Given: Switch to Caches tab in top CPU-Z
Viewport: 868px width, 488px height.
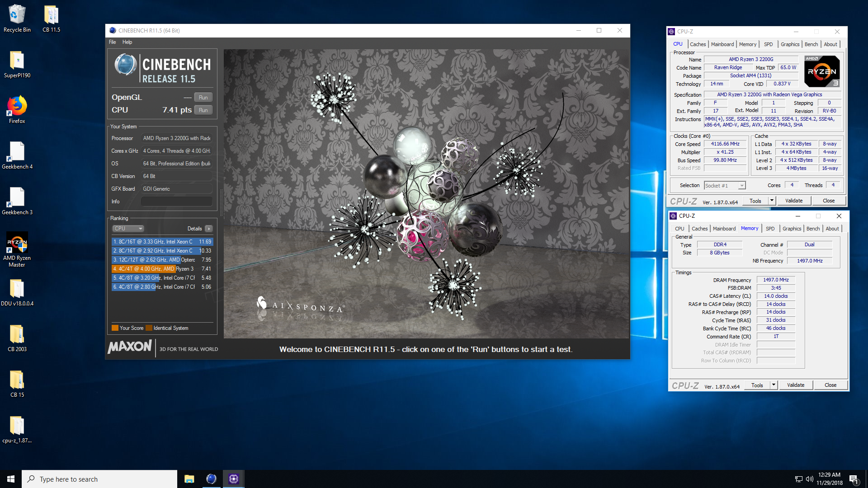Looking at the screenshot, I should click(x=698, y=44).
